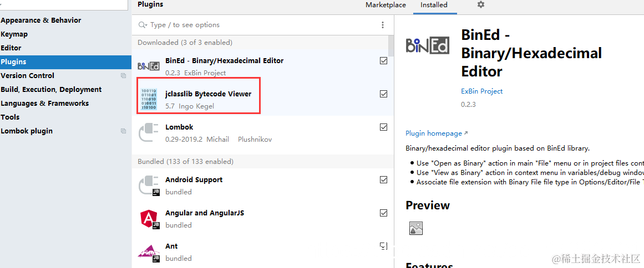Click the Android Support plugin icon
Screen dimensions: 644x268
[x=149, y=185]
